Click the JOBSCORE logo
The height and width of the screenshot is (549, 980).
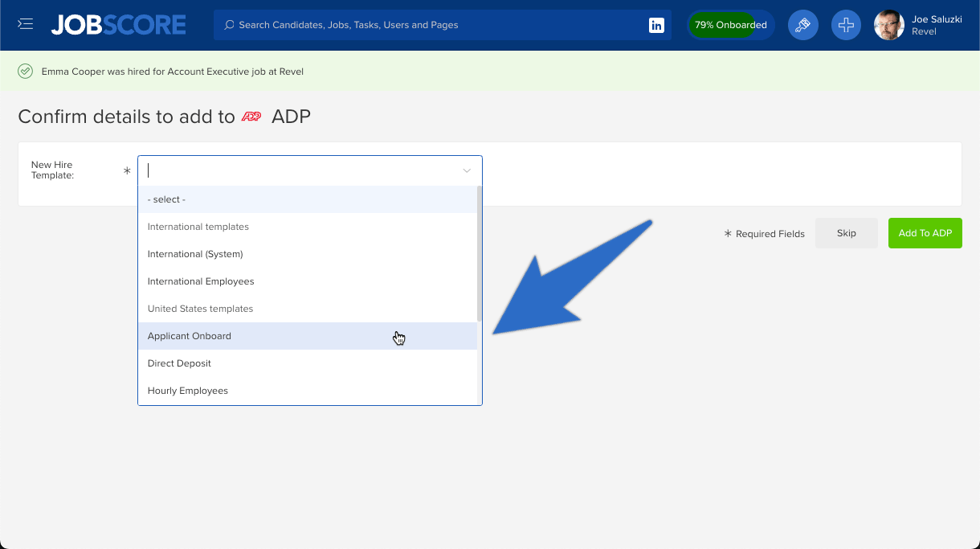point(117,24)
